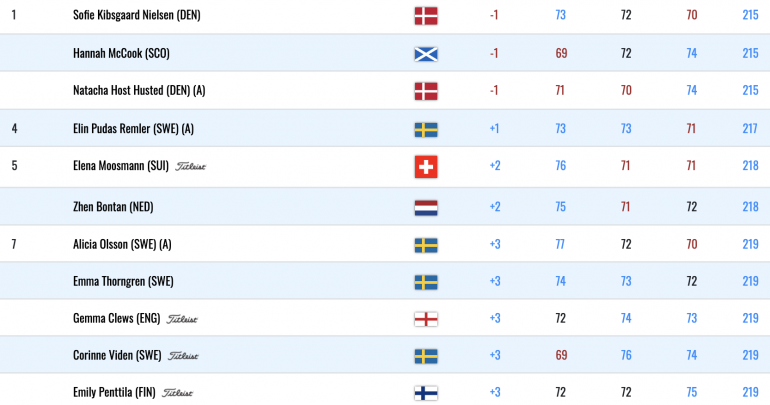
Task: Click the Denmark flag beside Natacha Host Husted
Action: (426, 91)
